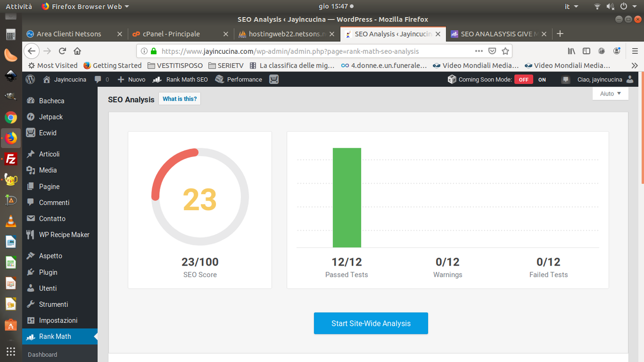Switch to cPanel - Principale tab
This screenshot has height=362, width=644.
[x=181, y=34]
